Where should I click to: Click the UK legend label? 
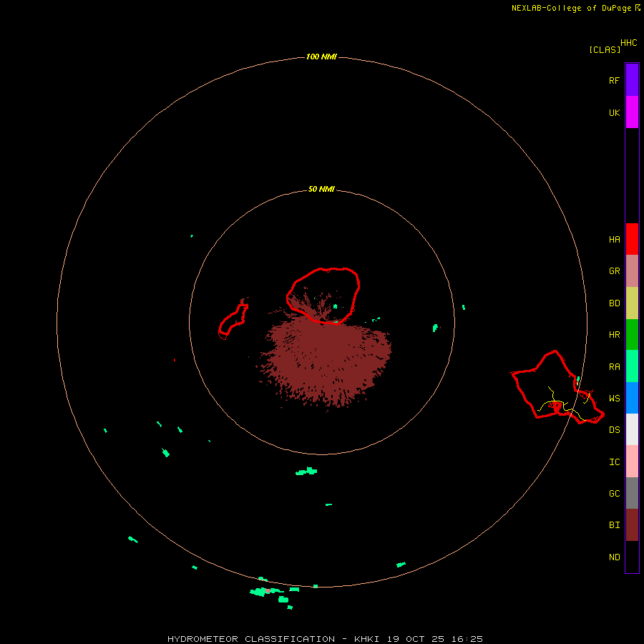tap(614, 112)
